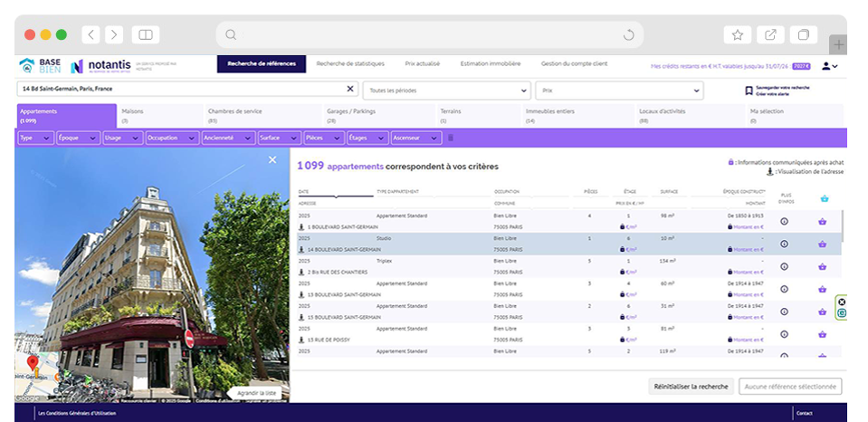
Task: Open the Toutes les périodes dropdown
Action: click(446, 91)
